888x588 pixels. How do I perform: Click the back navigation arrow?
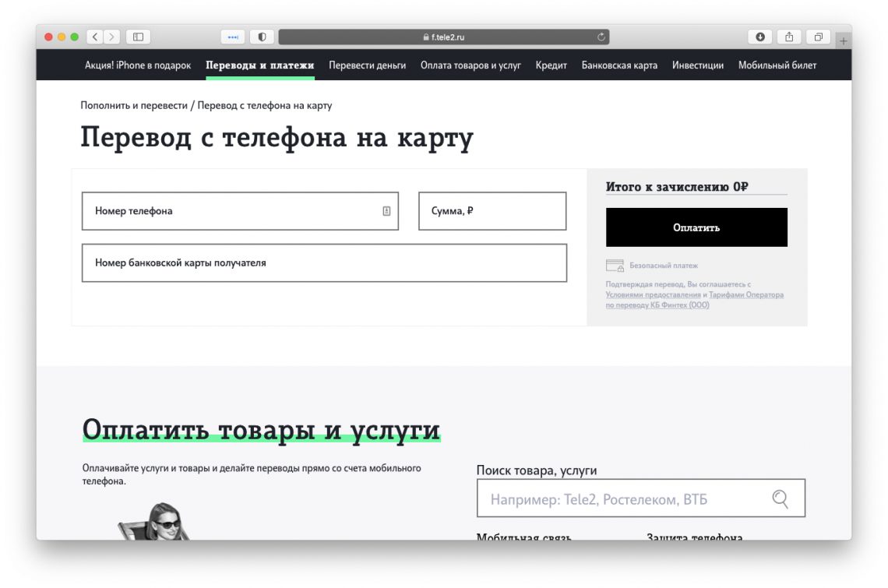click(93, 36)
